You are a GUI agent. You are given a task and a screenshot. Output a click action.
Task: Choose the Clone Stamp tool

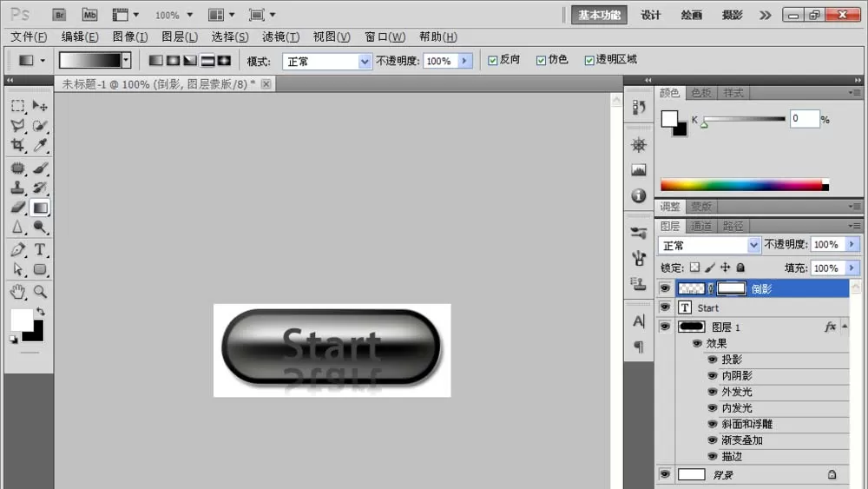tap(17, 188)
